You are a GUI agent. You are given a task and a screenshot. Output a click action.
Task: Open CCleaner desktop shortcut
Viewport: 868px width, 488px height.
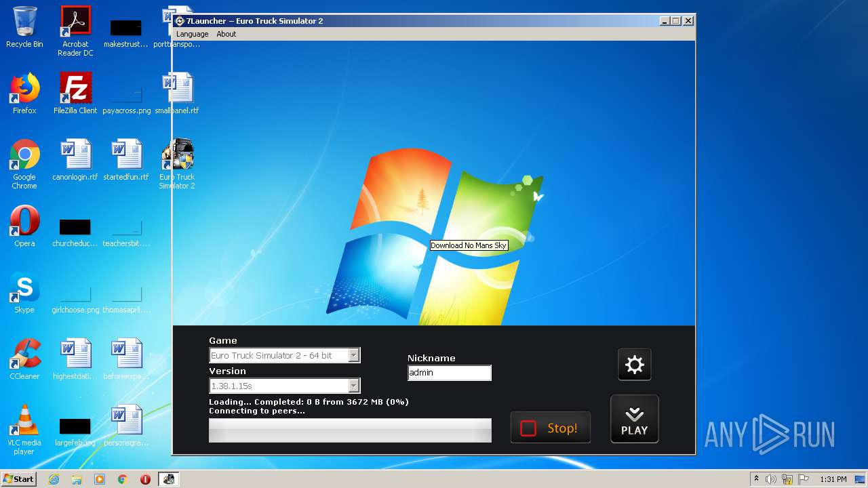[24, 359]
